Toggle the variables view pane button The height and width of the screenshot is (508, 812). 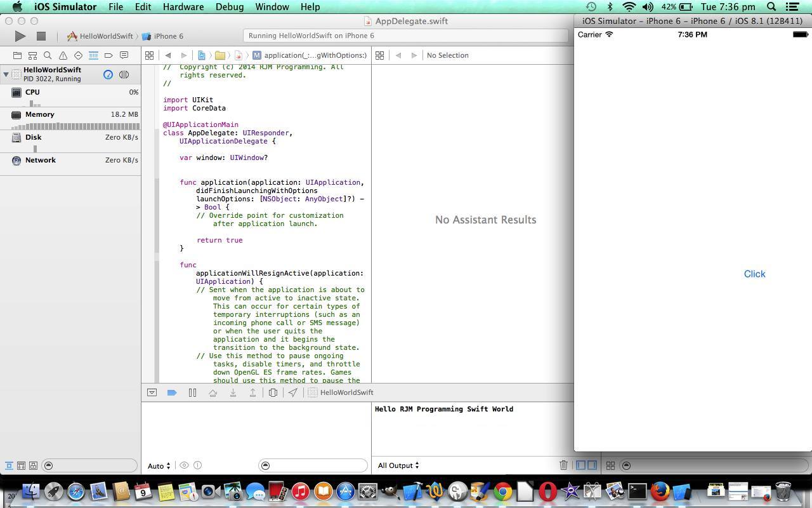click(x=580, y=465)
